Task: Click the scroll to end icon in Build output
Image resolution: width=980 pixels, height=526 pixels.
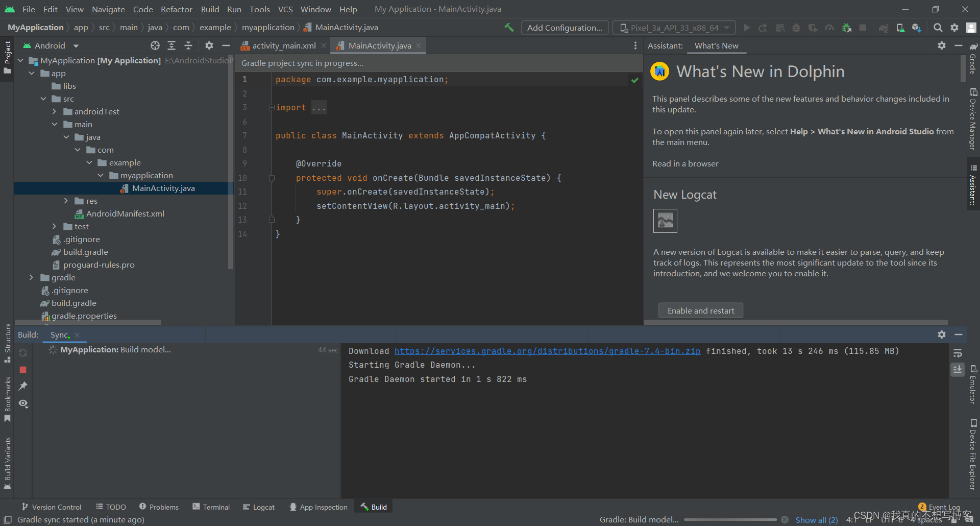Action: click(958, 369)
